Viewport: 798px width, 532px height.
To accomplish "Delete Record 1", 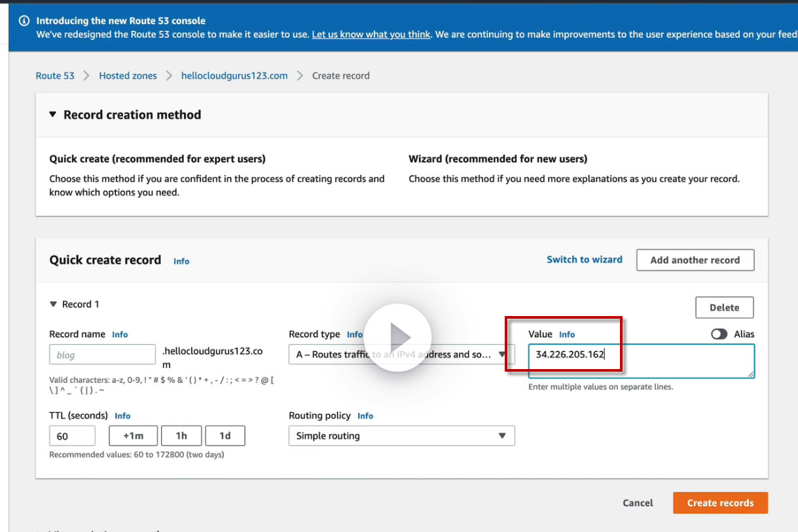I will [x=724, y=308].
